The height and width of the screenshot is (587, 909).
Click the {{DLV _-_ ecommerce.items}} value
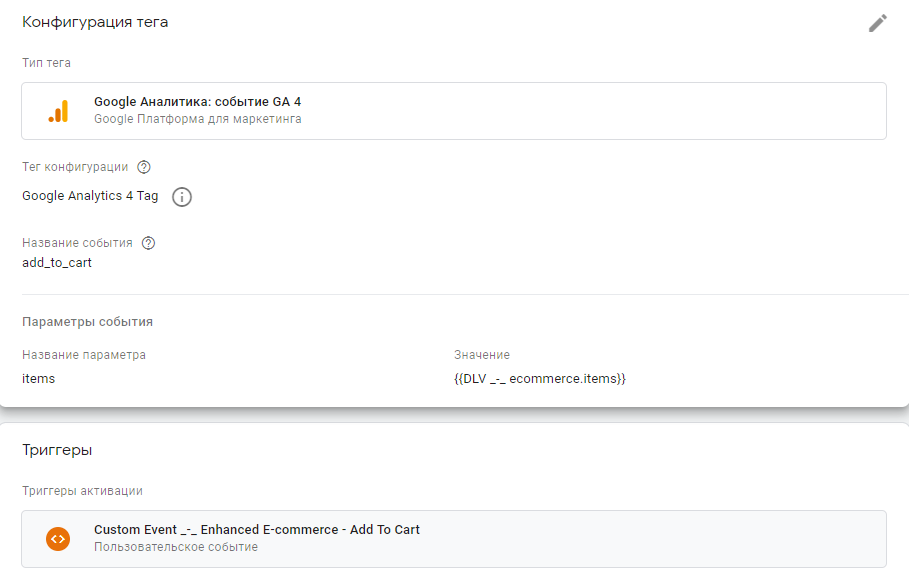[x=539, y=379]
